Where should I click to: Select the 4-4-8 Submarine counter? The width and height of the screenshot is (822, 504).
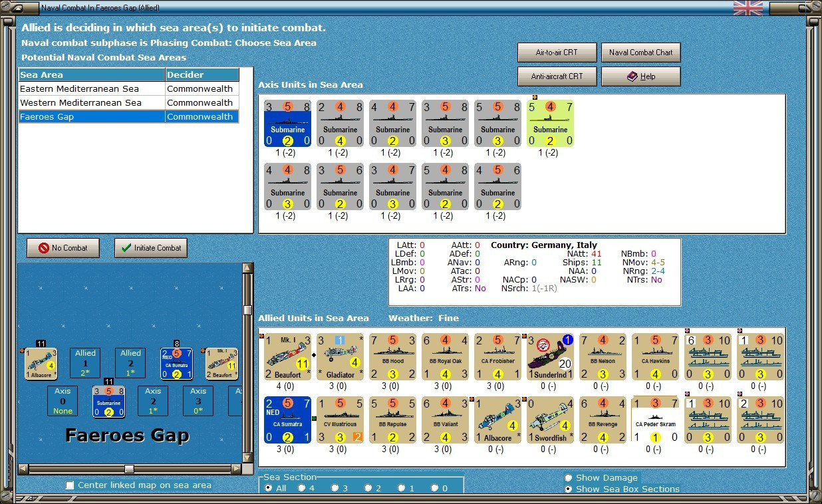287,187
